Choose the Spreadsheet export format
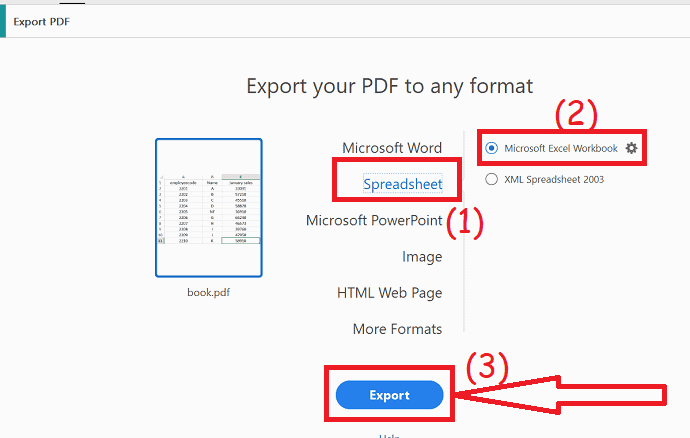The image size is (690, 438). (x=403, y=184)
